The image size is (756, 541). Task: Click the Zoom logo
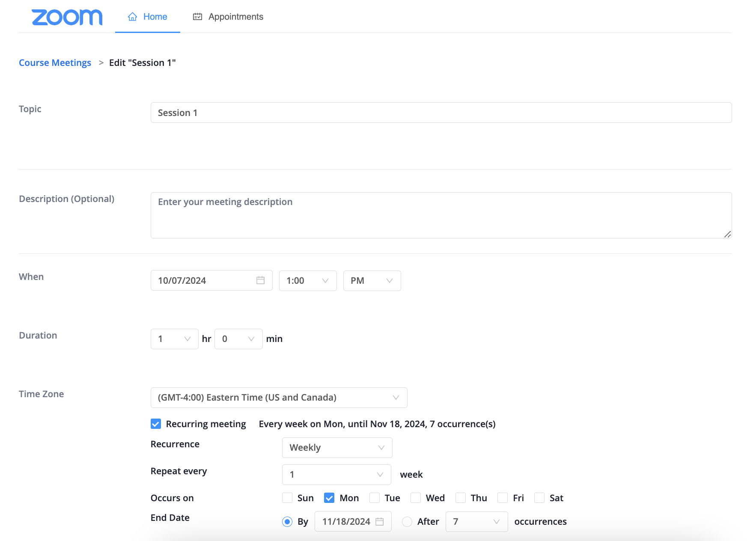click(x=67, y=17)
